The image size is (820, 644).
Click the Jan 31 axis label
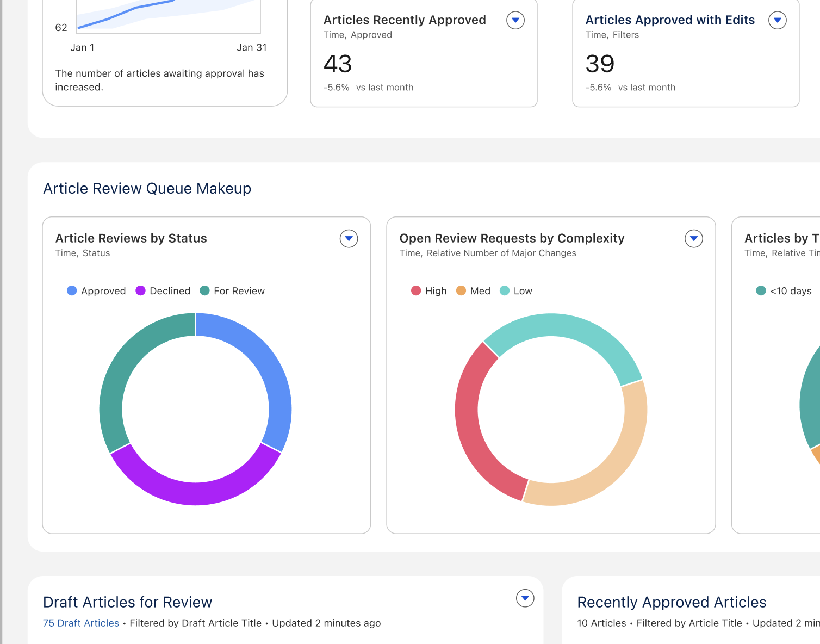click(252, 48)
